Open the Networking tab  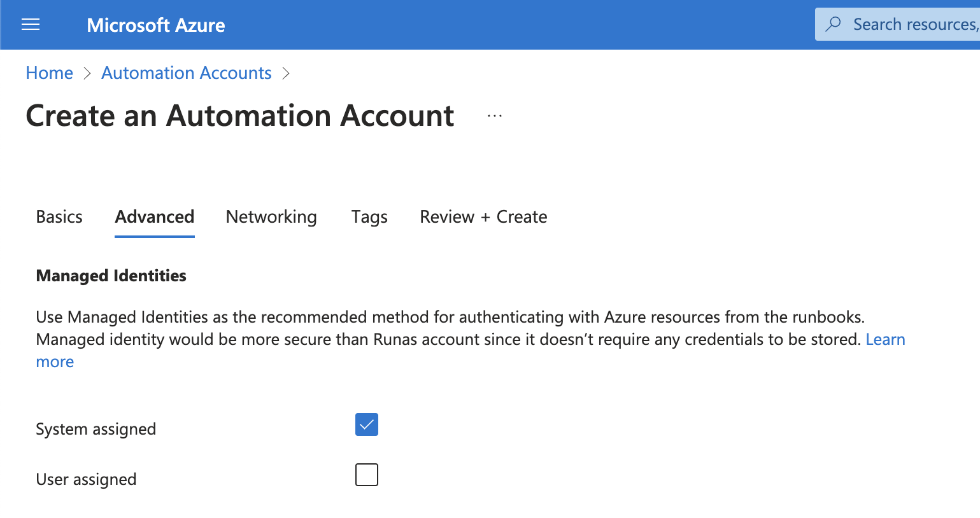pyautogui.click(x=271, y=217)
